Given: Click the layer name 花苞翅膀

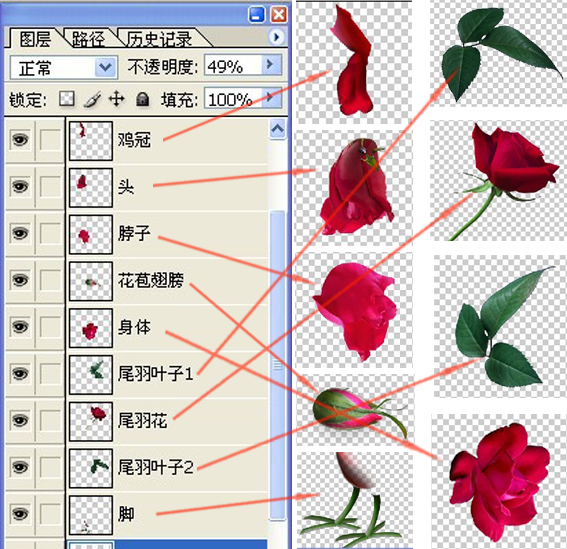Looking at the screenshot, I should (151, 280).
